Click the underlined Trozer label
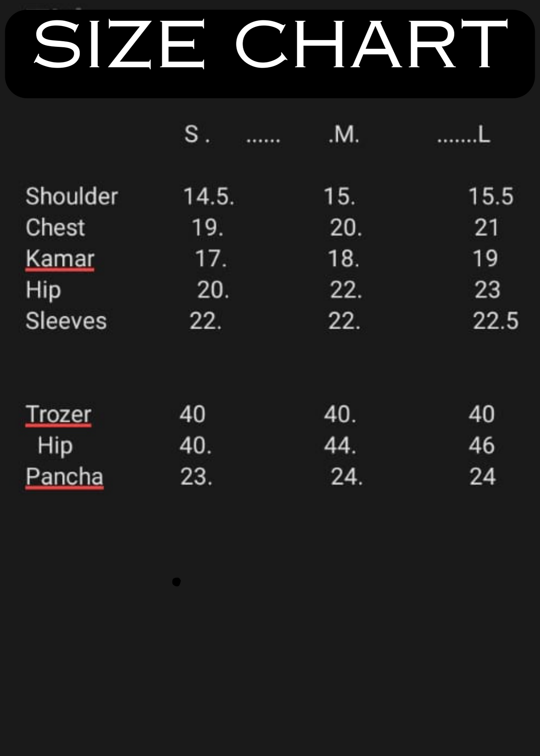Image resolution: width=540 pixels, height=756 pixels. 58,414
